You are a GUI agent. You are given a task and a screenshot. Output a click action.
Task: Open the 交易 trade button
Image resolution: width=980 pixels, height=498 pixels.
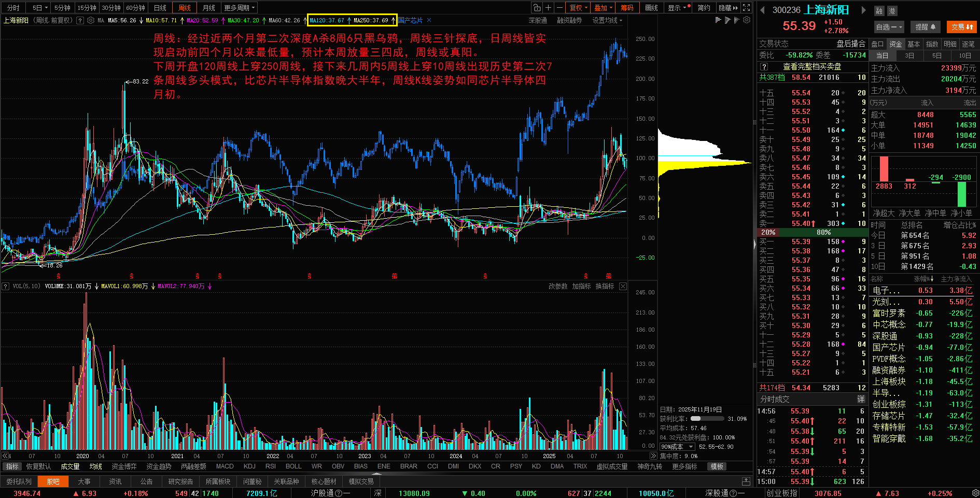962,27
